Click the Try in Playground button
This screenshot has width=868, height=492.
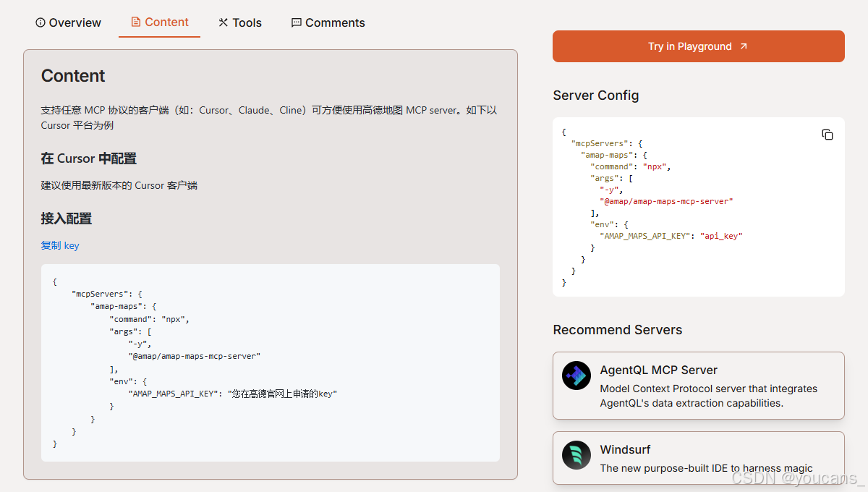[x=698, y=46]
